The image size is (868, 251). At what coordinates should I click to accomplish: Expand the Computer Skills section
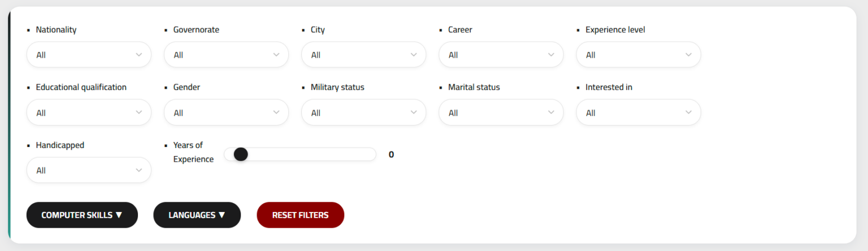[82, 215]
